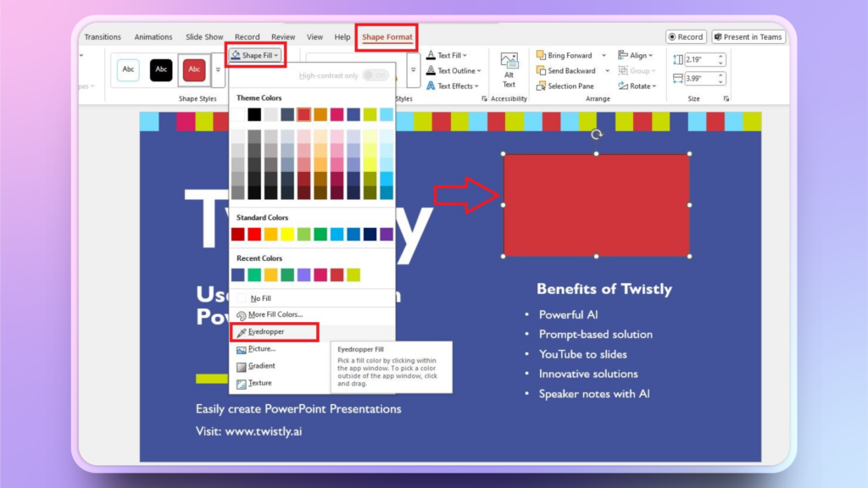Apply the white outlined Abc shape style
This screenshot has height=488, width=868.
tap(128, 69)
